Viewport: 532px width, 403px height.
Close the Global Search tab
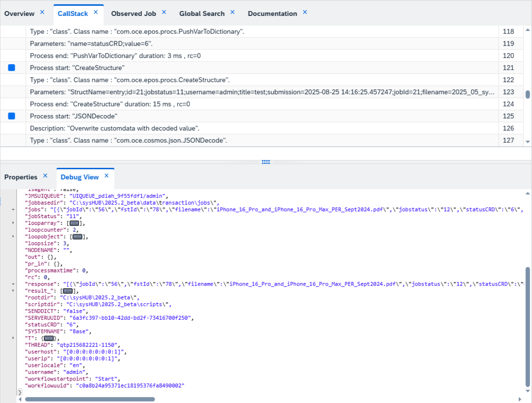[x=233, y=12]
